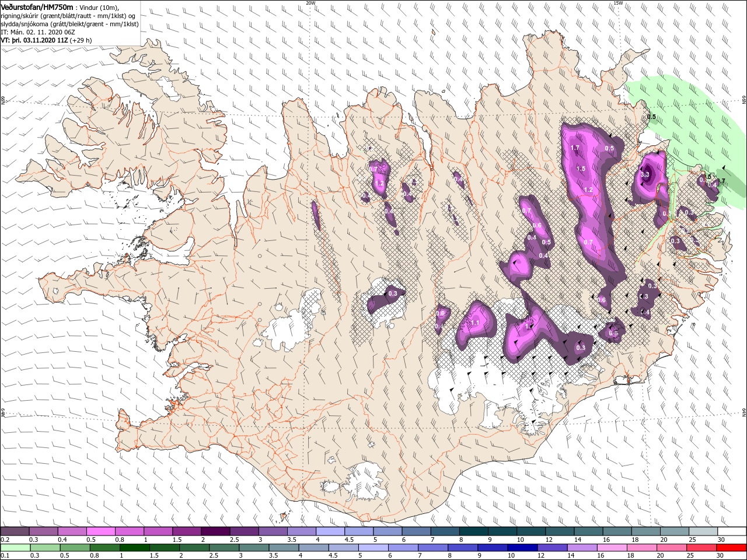This screenshot has width=747, height=560.
Task: Click the dark navy swatch above 10 in the lower scale
Action: click(522, 547)
